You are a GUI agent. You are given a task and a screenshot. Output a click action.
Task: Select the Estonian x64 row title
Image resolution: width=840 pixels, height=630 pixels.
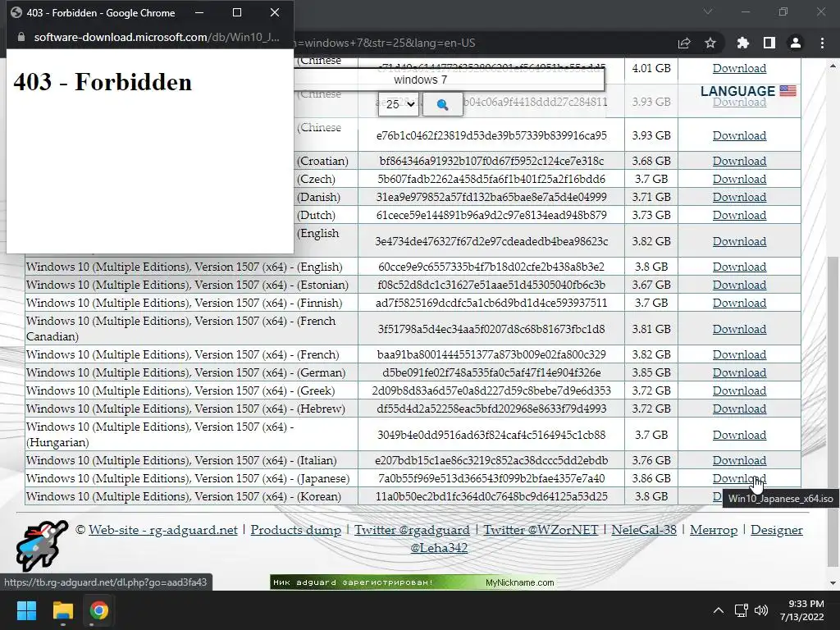click(187, 285)
